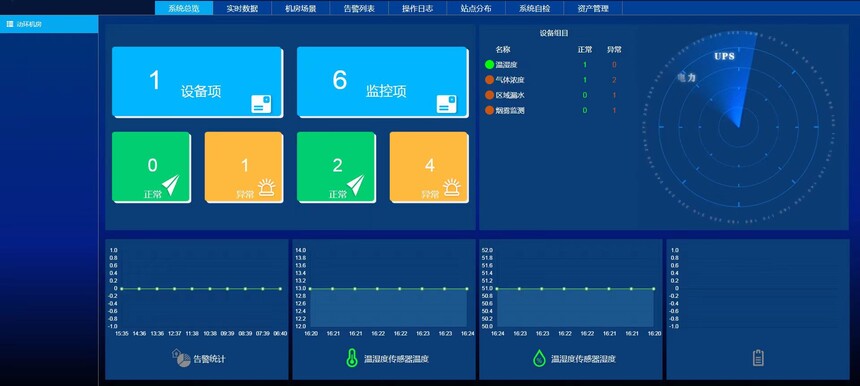Click the card icon on 设备项 tile
This screenshot has width=860, height=386.
coord(261,104)
